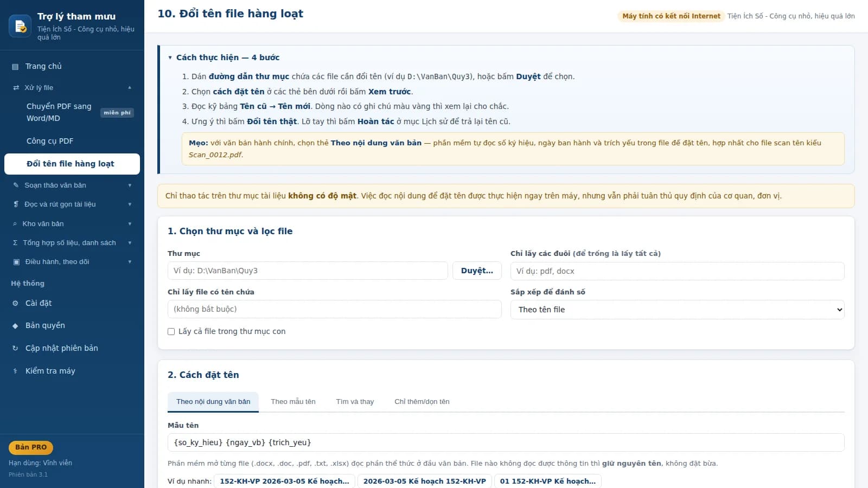Collapse the Xử lý file section arrow
Image resolution: width=868 pixels, height=488 pixels.
130,88
